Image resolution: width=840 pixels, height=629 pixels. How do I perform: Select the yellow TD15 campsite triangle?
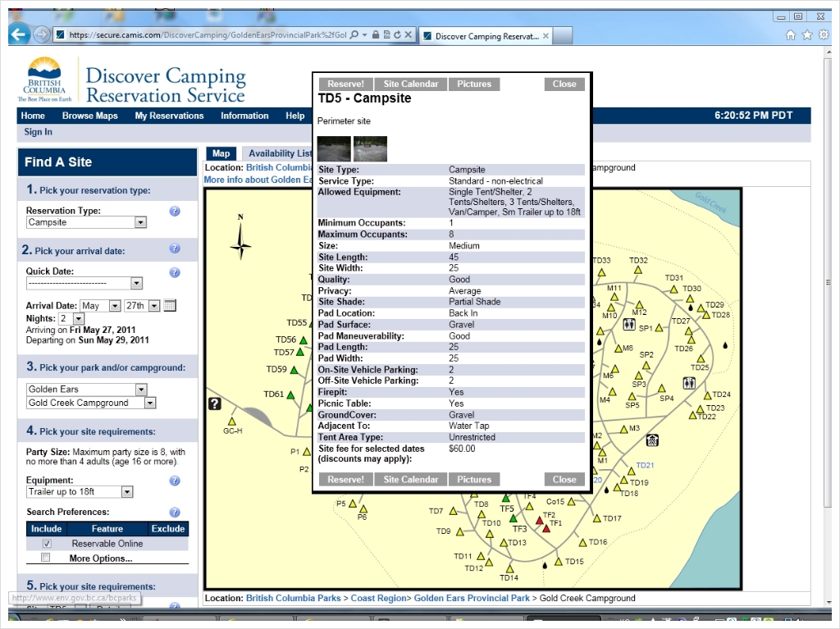(x=559, y=562)
